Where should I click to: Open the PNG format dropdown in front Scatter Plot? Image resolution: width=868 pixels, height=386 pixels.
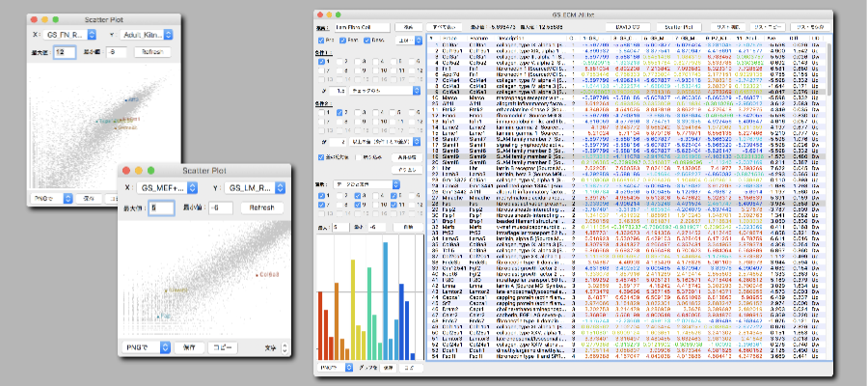[148, 345]
